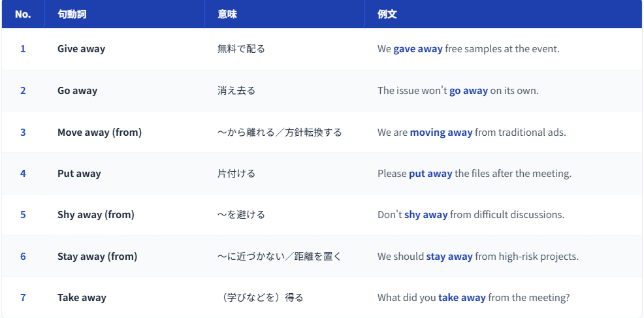Click the 句動詞 column header
Screen dimensions: 644x318
click(x=72, y=14)
